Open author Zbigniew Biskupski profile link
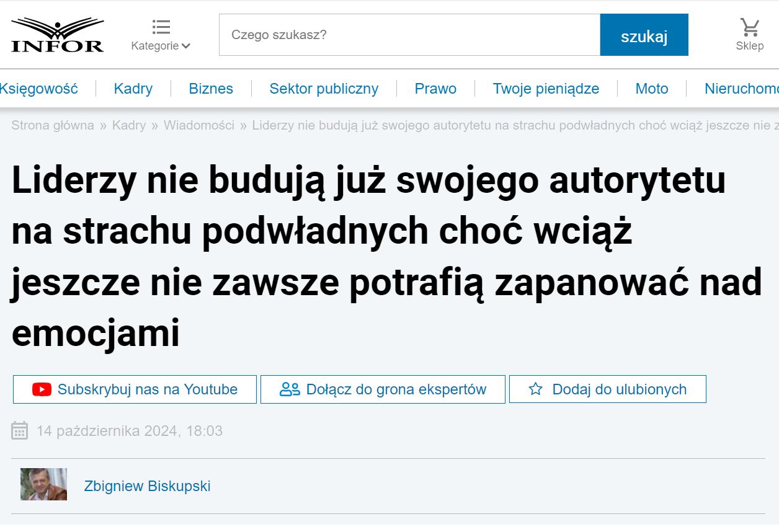Viewport: 779px width, 532px height. tap(147, 486)
